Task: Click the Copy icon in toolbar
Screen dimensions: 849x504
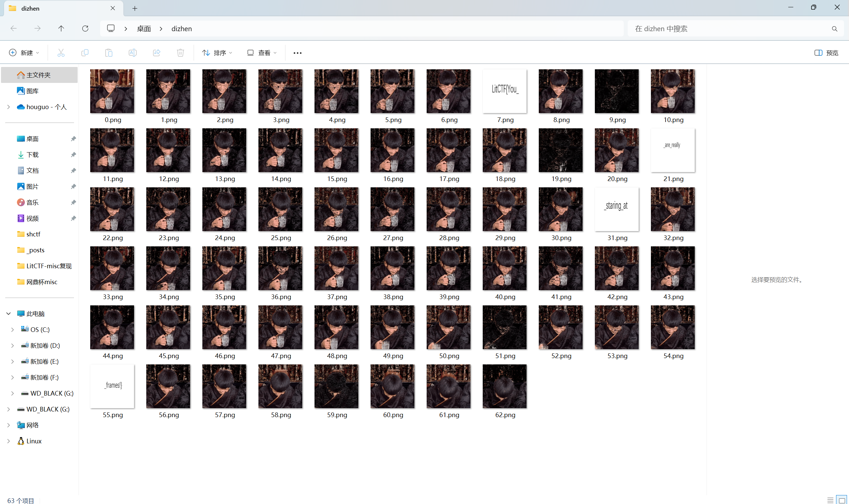Action: (x=85, y=53)
